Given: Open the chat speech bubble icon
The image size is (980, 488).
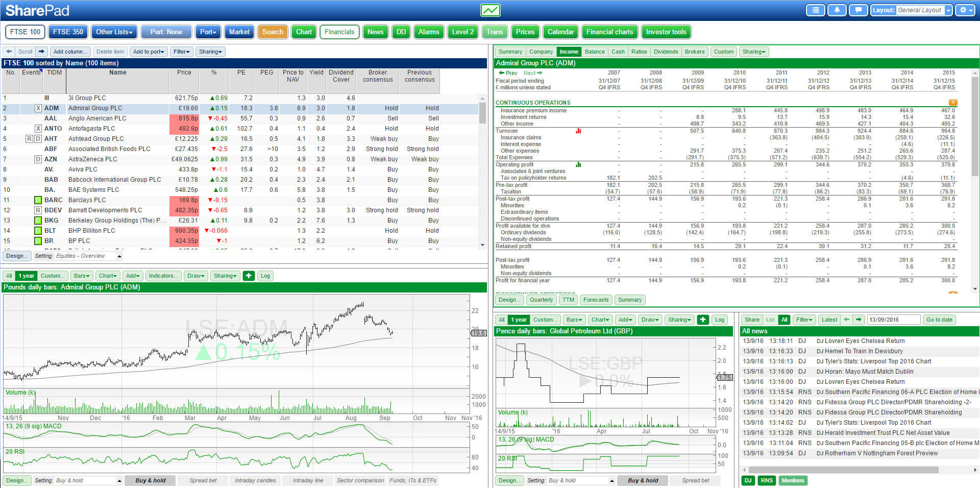Looking at the screenshot, I should click(859, 10).
